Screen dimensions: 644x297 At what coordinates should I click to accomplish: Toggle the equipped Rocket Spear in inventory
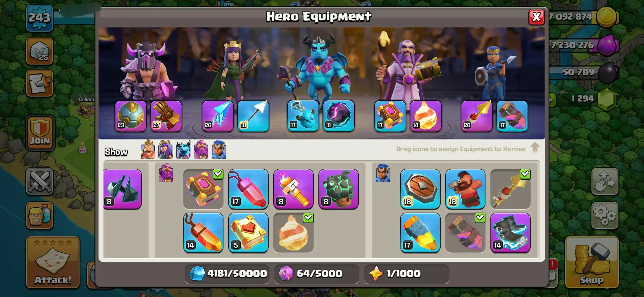pos(510,189)
